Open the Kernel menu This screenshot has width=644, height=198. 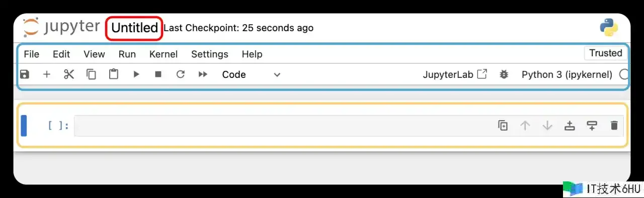pyautogui.click(x=164, y=54)
